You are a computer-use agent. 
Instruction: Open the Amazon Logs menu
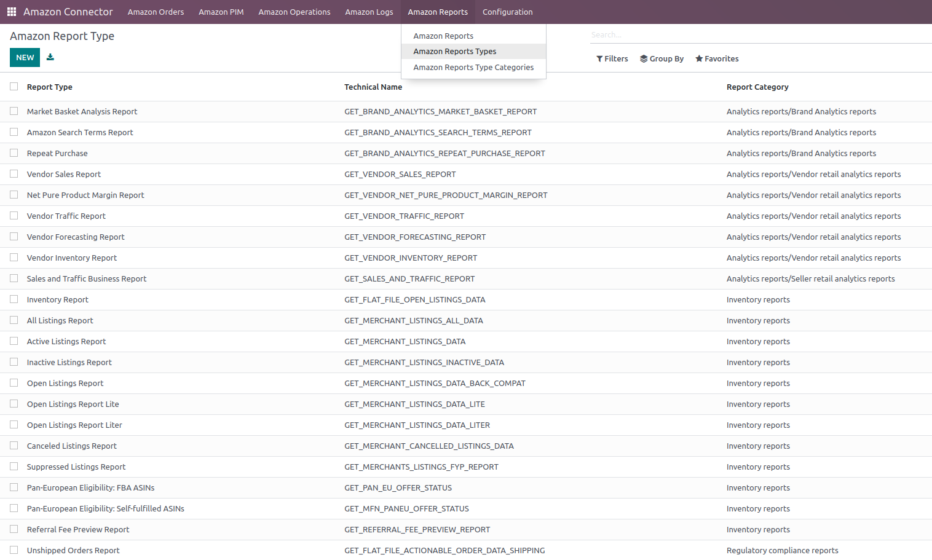pyautogui.click(x=369, y=12)
